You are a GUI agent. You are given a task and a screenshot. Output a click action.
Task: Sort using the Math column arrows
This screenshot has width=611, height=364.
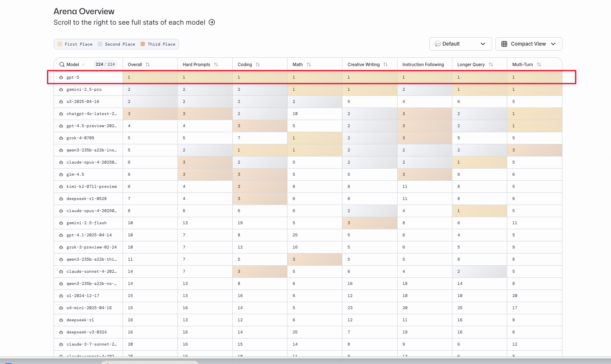(309, 64)
